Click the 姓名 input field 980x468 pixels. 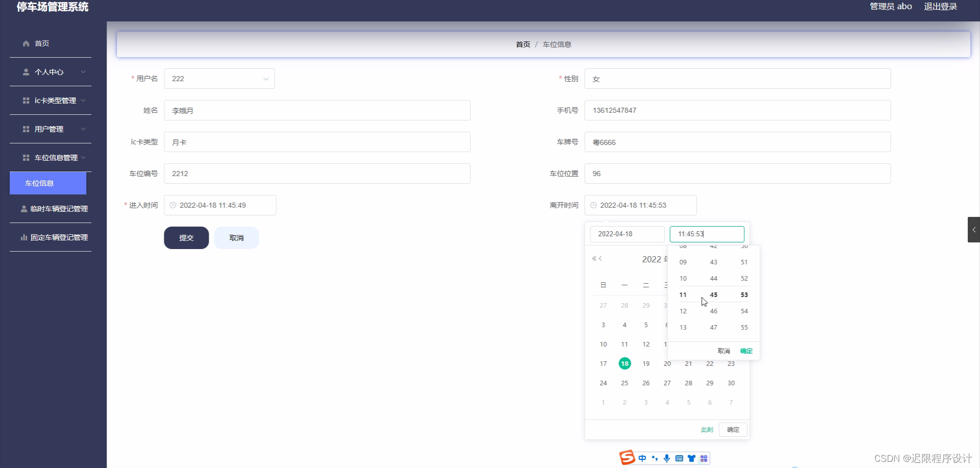[x=317, y=110]
